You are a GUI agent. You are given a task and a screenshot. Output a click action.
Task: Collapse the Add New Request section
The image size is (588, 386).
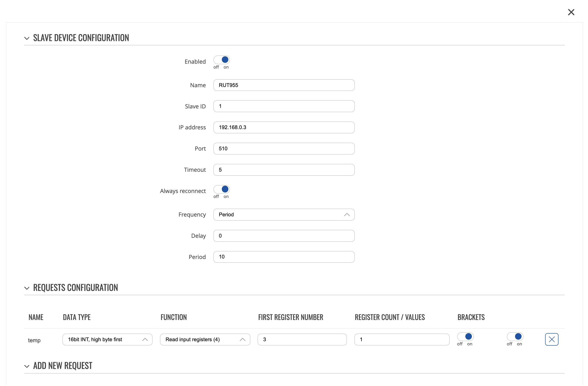[x=27, y=366]
